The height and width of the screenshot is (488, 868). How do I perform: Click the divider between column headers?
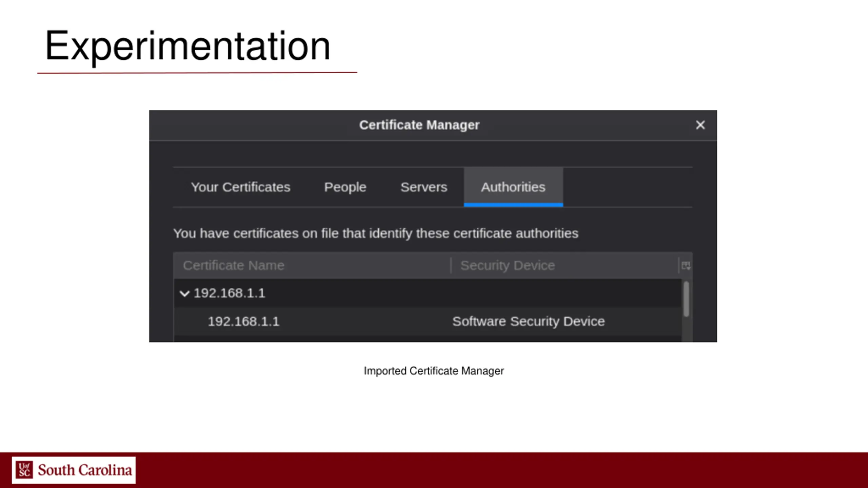click(x=451, y=265)
